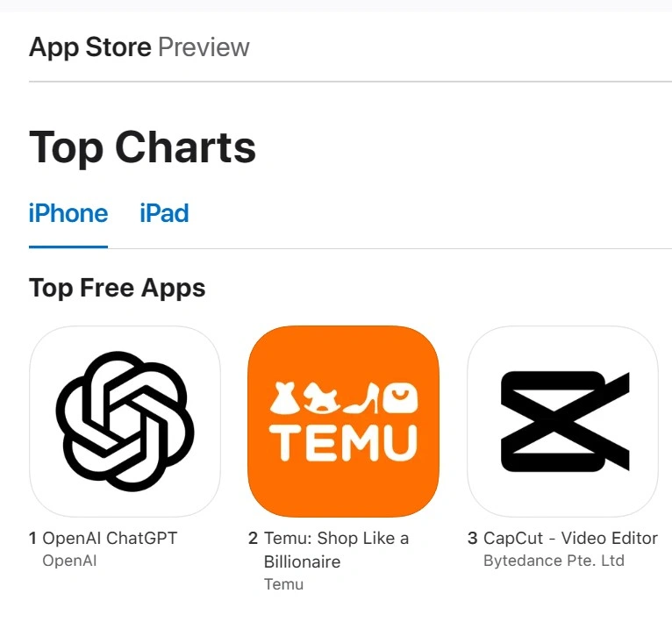Click the rocking horse symbol in Temu icon
Image resolution: width=672 pixels, height=622 pixels.
(x=321, y=398)
